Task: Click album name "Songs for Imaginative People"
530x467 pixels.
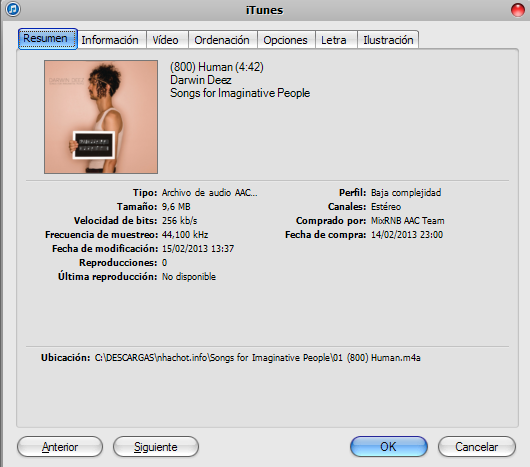Action: (x=240, y=93)
